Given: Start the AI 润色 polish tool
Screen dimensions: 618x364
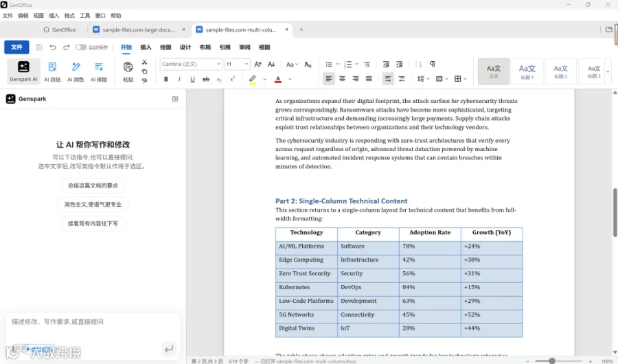Looking at the screenshot, I should [76, 71].
